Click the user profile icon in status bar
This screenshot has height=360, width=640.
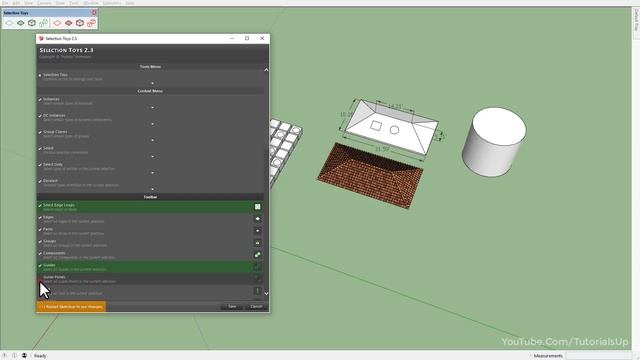coord(24,356)
